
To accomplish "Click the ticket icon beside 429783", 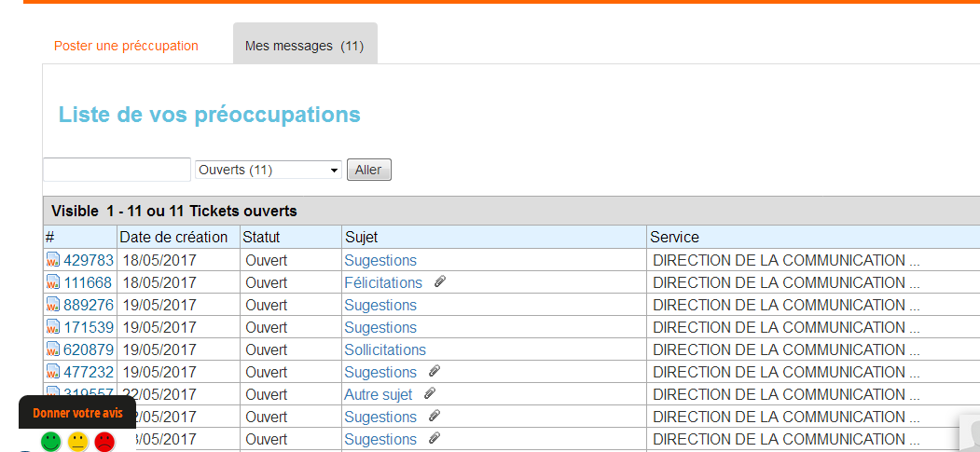I will (53, 261).
